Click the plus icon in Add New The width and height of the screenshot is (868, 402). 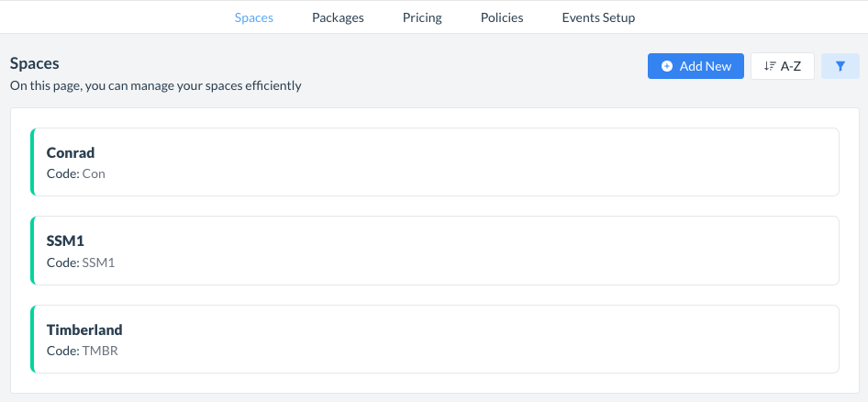667,66
